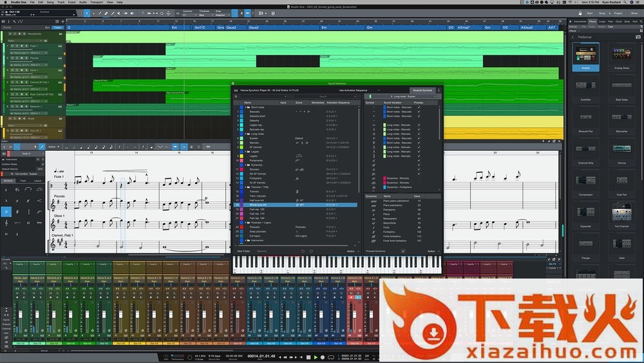Open the Snap Adaptive dropdown

[x=223, y=15]
